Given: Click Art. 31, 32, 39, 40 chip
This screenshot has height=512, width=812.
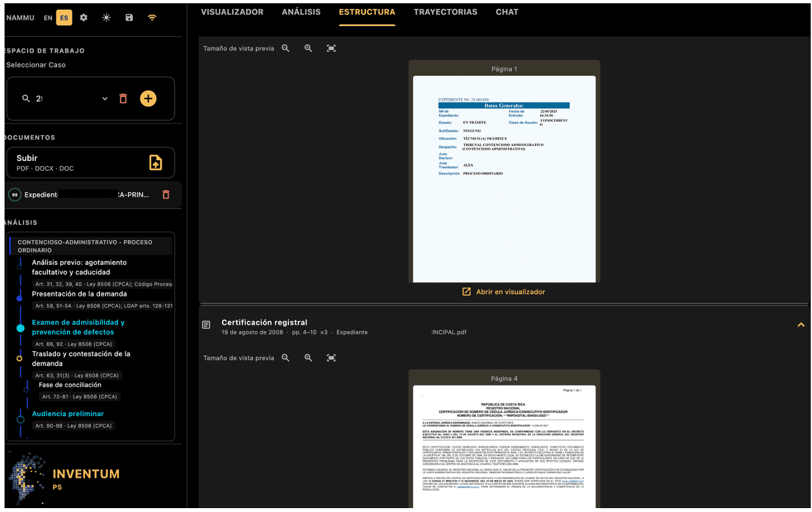Looking at the screenshot, I should 103,284.
